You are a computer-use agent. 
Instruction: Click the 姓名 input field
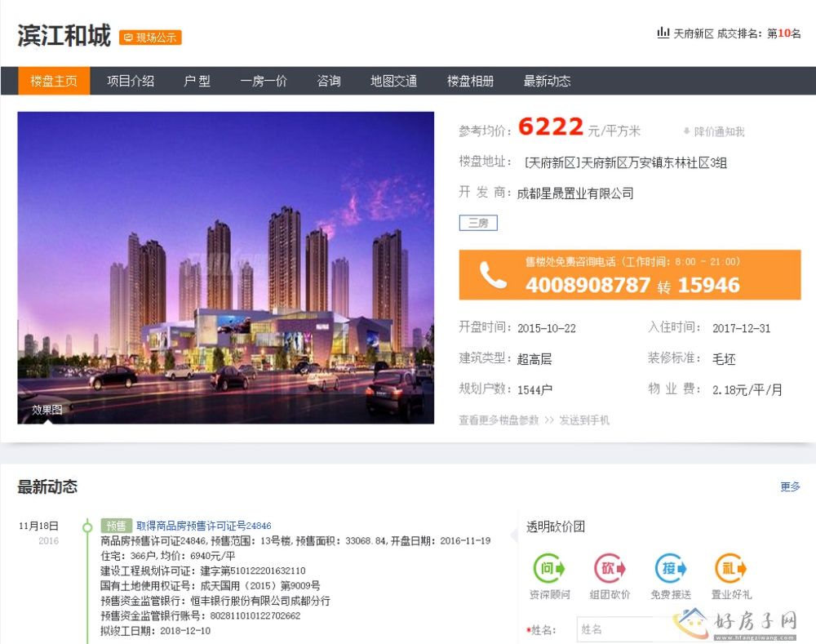tap(620, 629)
